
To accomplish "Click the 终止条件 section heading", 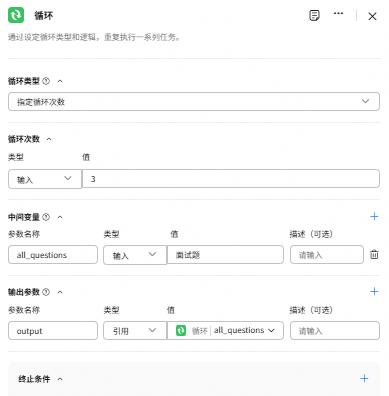I will (x=34, y=379).
